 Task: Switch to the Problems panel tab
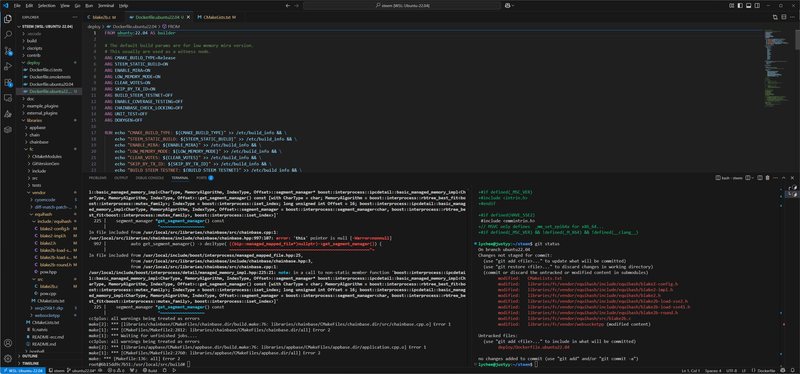point(97,178)
